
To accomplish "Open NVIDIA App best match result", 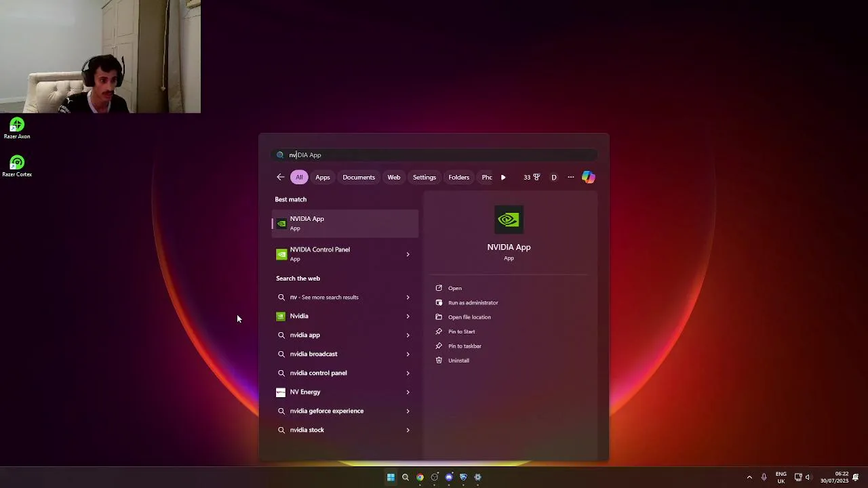I will point(345,224).
